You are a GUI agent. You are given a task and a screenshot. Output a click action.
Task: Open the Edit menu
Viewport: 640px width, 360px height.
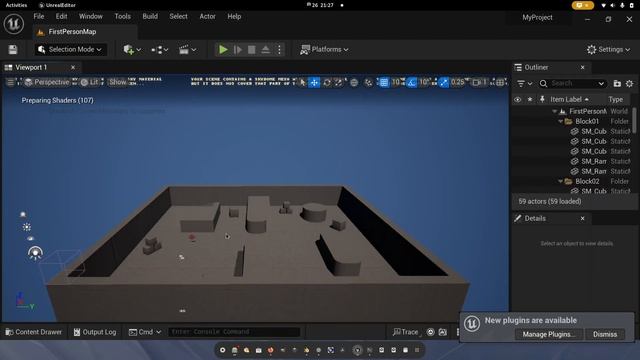[61, 16]
